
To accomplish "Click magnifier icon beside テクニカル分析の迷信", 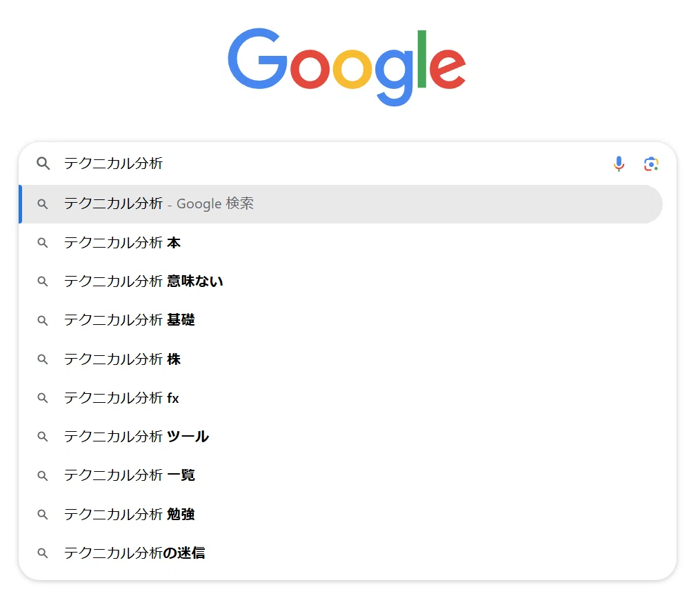I will click(x=42, y=553).
